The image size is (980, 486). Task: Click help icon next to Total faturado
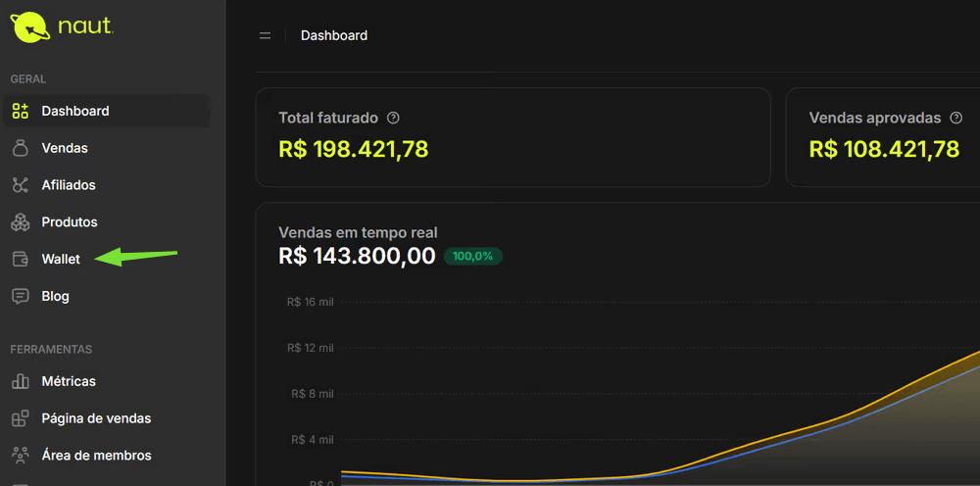coord(393,118)
